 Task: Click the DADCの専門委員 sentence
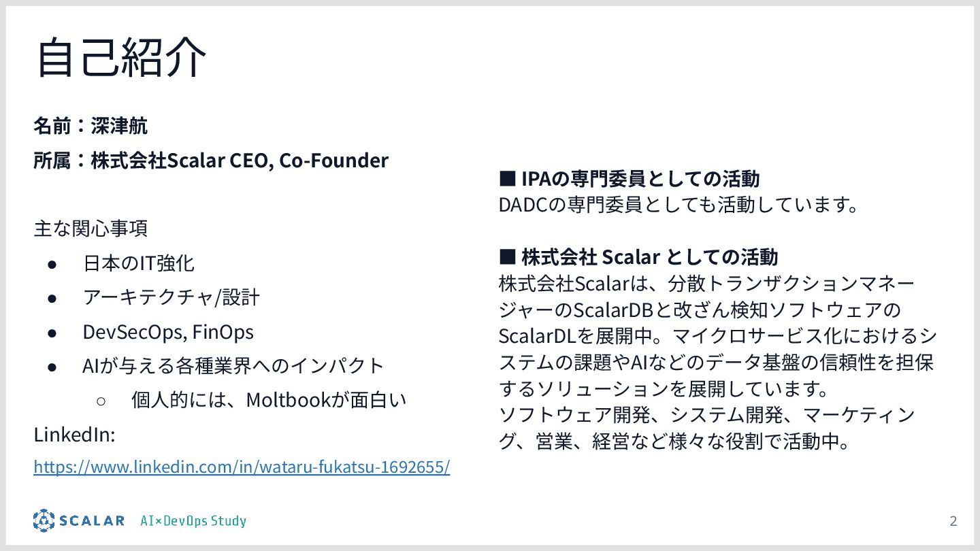678,205
